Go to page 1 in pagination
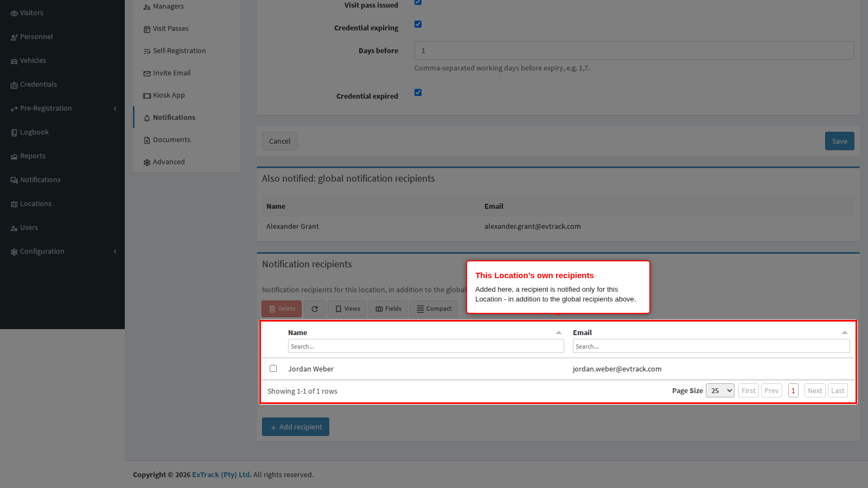This screenshot has width=868, height=488. point(793,390)
